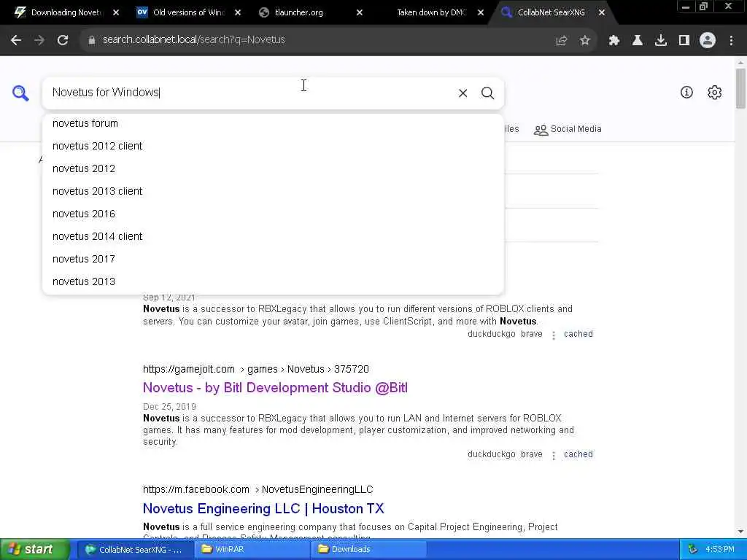This screenshot has width=747, height=560.
Task: Pick suggestion 'novetus 2012 client'
Action: (273, 146)
